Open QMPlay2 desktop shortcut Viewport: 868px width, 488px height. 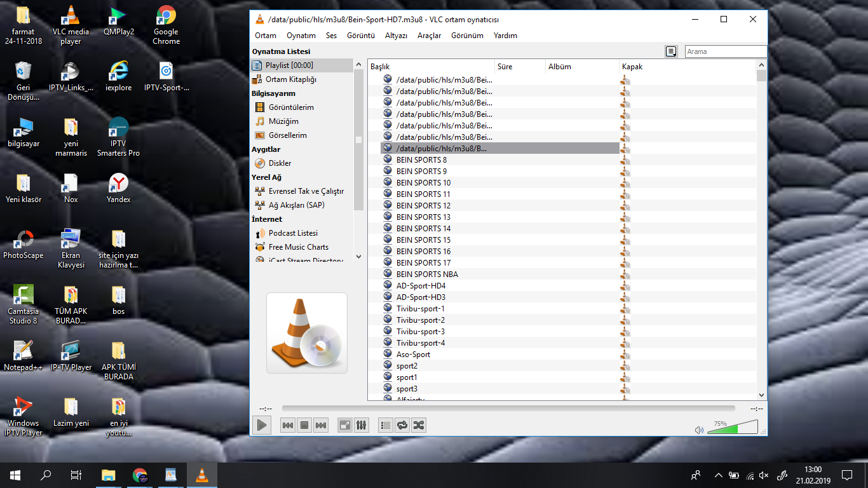(119, 21)
